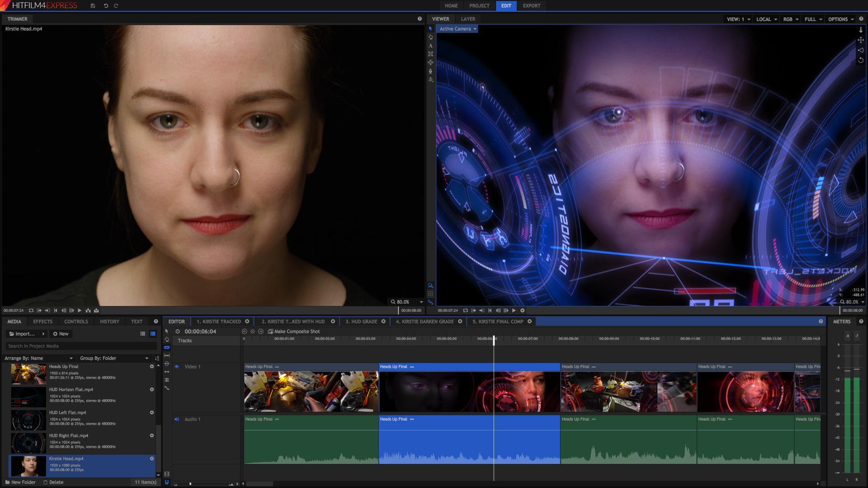Select the transform/move tool in trimmer

click(x=430, y=64)
